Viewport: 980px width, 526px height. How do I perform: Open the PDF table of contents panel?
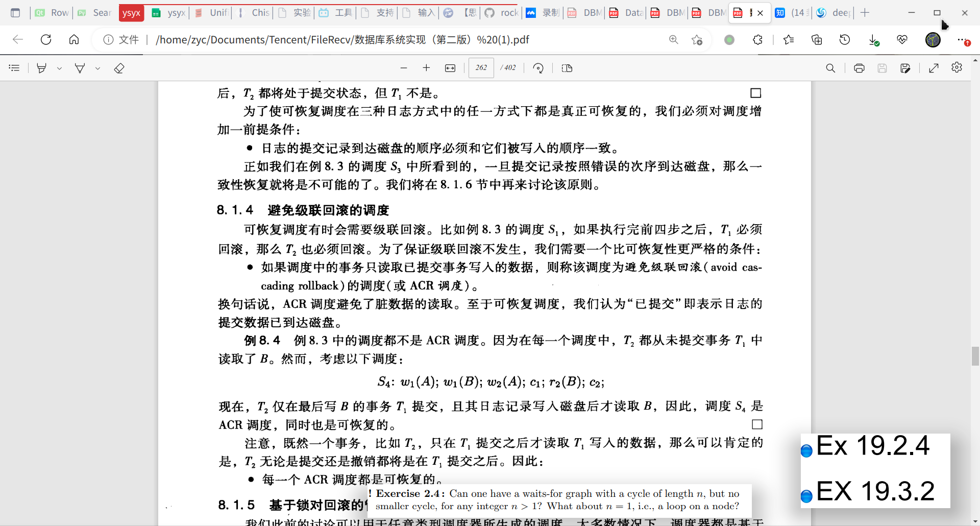point(14,68)
